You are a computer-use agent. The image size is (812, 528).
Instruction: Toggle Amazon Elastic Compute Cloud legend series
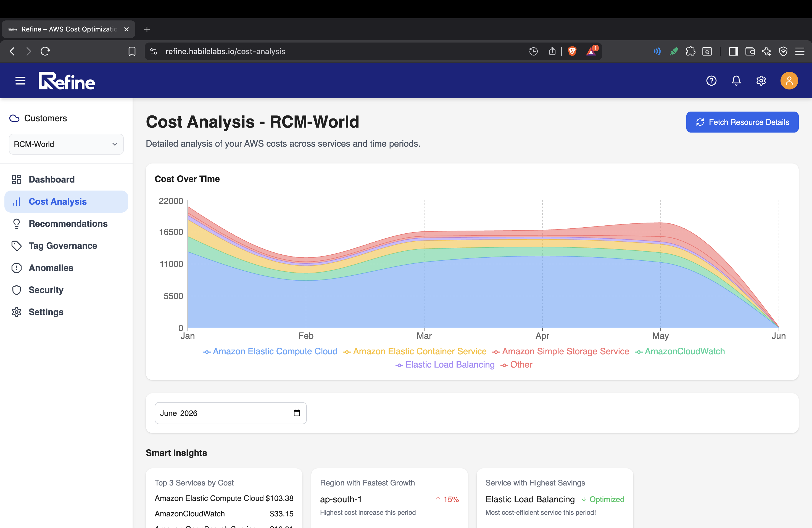coord(270,351)
